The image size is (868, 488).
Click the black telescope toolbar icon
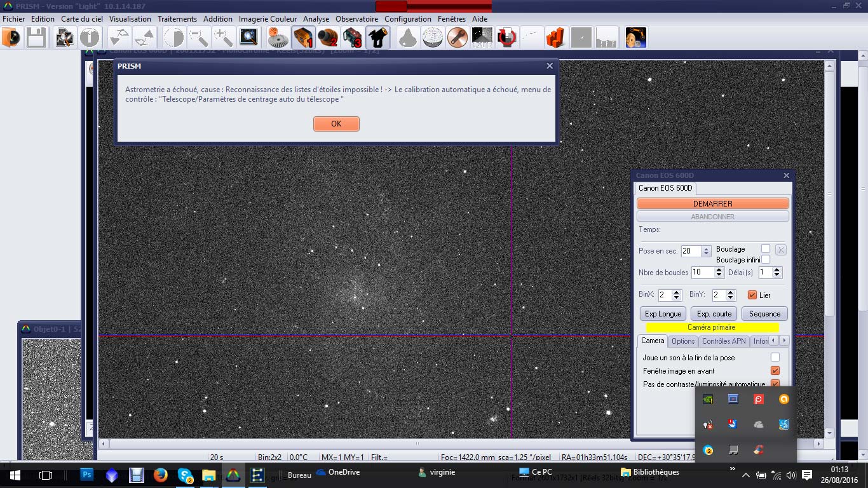(377, 38)
